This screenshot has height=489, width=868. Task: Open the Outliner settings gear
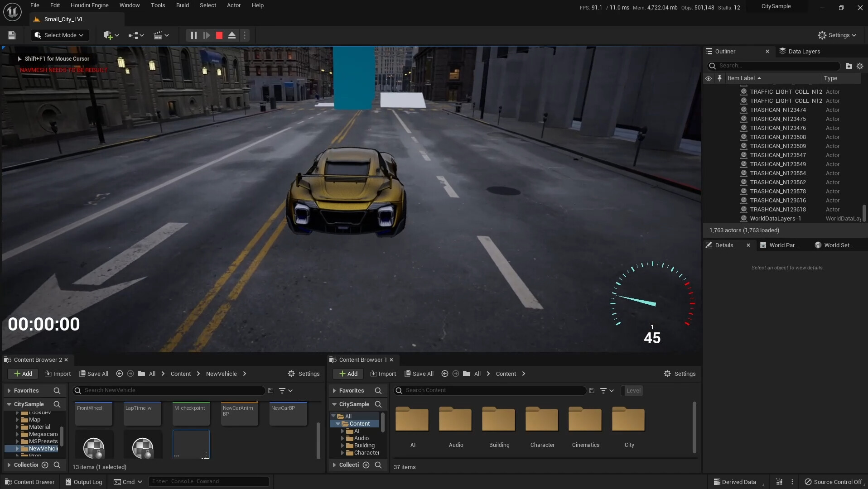(860, 66)
